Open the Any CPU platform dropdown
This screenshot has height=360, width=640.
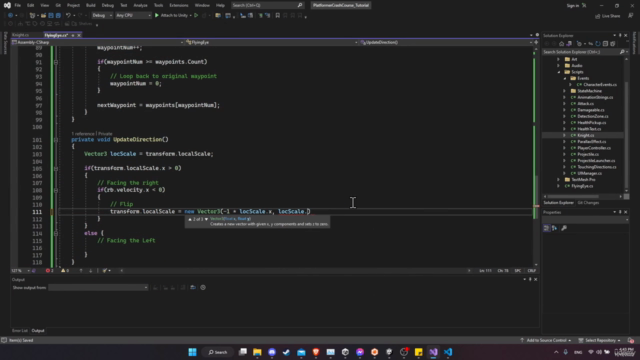coord(133,16)
